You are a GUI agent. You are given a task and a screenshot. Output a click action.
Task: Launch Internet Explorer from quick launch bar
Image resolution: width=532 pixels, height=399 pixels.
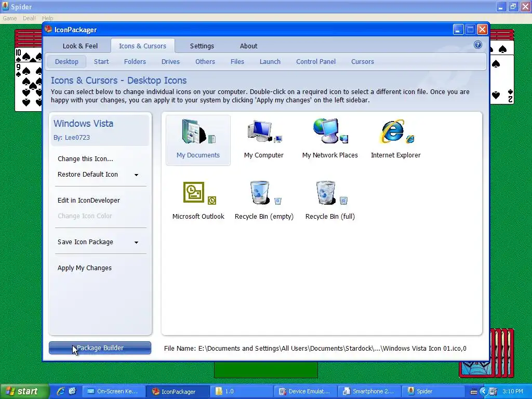[x=61, y=391]
